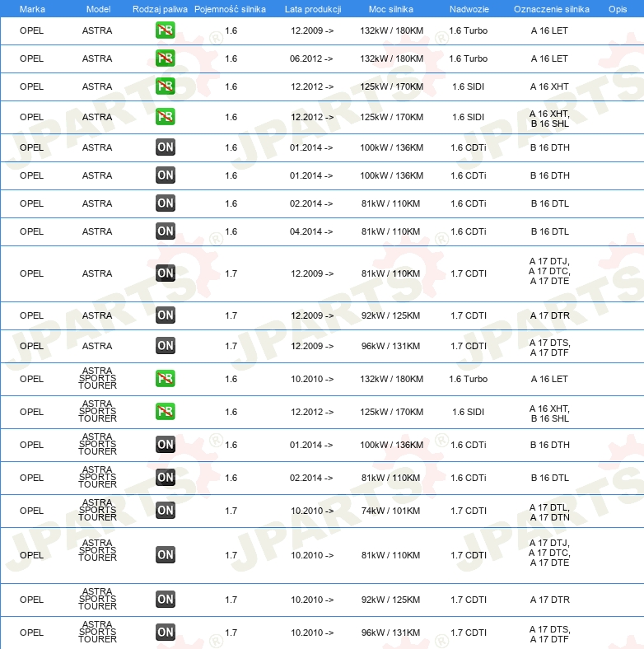Click '01.2014 ->' in the Sports Tourer row
Image resolution: width=644 pixels, height=649 pixels.
[x=311, y=445]
